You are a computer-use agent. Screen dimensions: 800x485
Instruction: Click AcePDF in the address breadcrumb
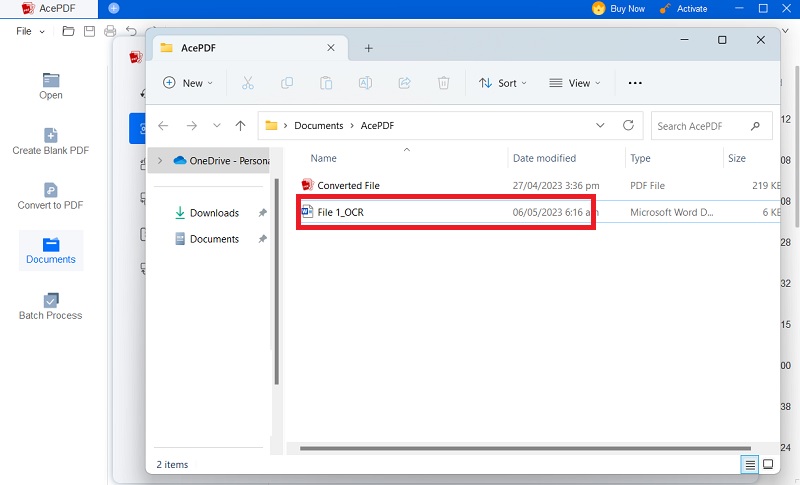click(377, 125)
